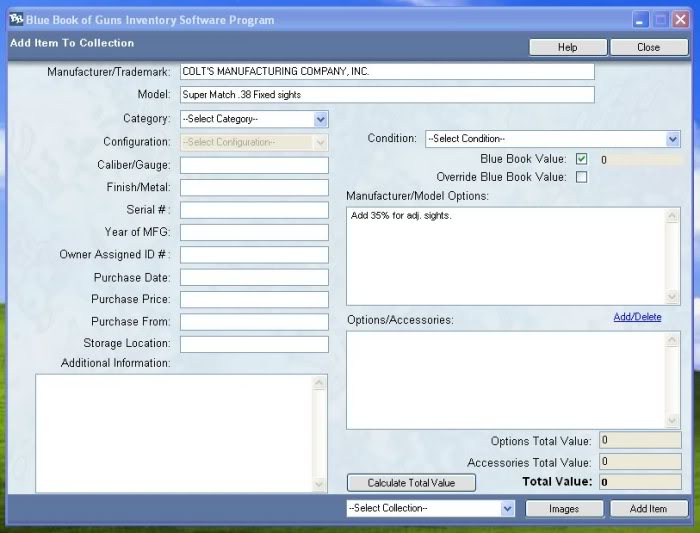Click Calculate Total Value button

pos(411,483)
